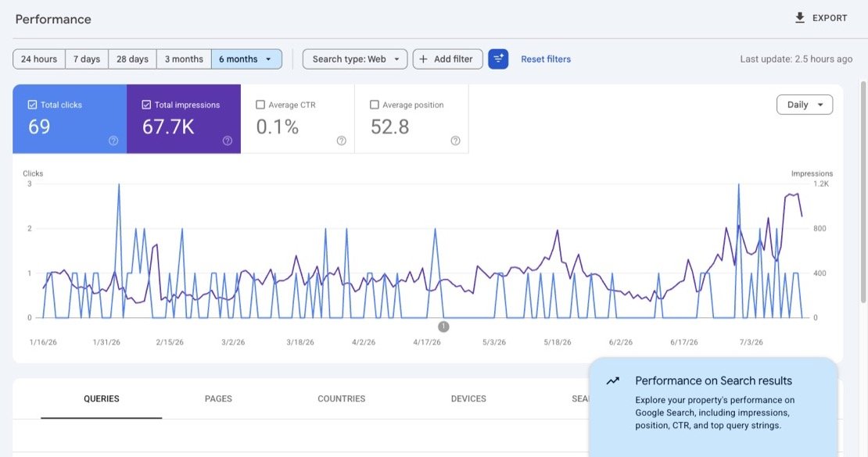Click the Performance page heading
This screenshot has height=457, width=868.
53,20
